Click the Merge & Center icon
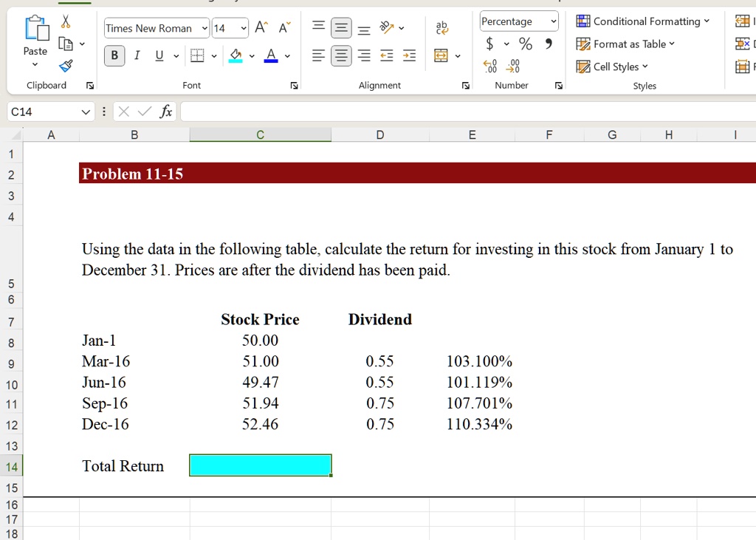This screenshot has width=756, height=540. tap(441, 55)
